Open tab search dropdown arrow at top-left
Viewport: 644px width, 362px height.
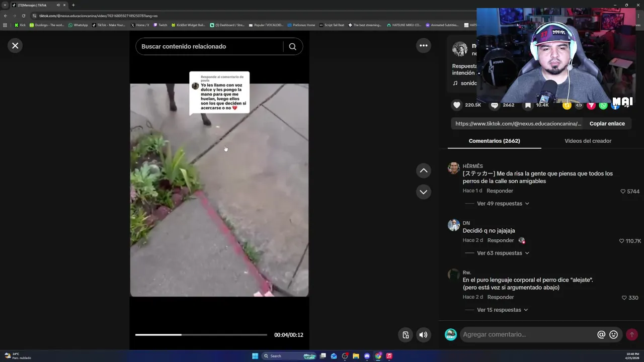point(5,5)
